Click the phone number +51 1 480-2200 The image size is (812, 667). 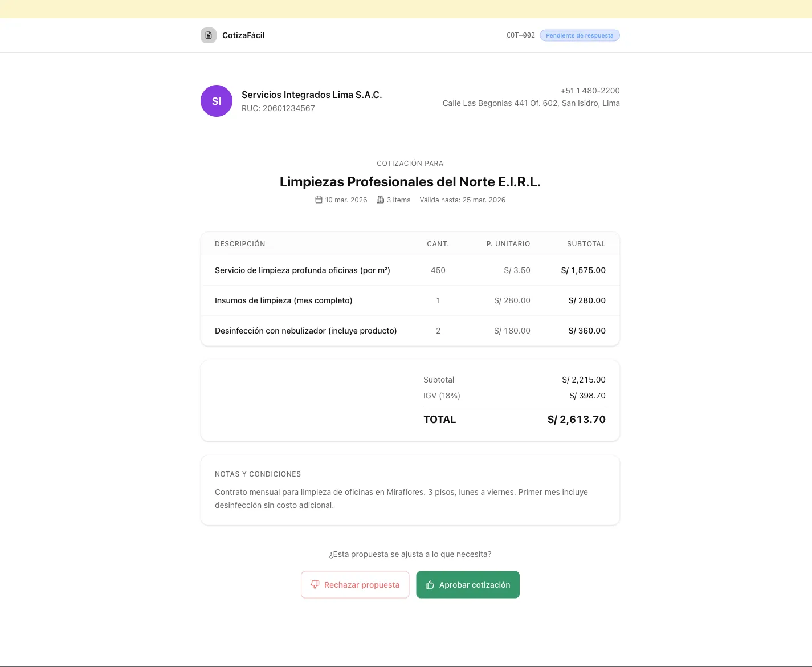tap(590, 90)
